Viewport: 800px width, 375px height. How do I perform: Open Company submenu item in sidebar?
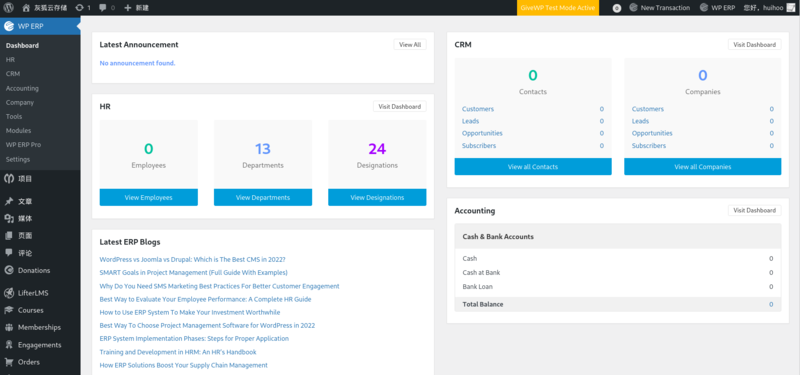(20, 103)
